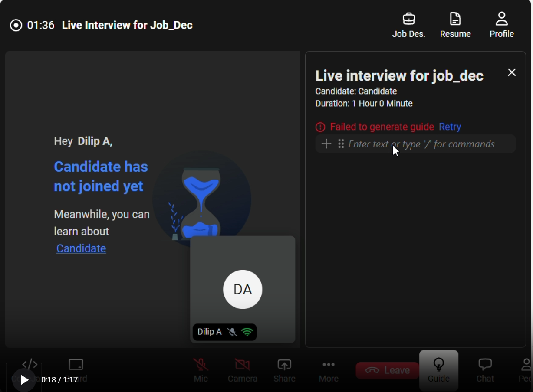Image resolution: width=533 pixels, height=392 pixels.
Task: Click the drag handle beside the guide text field
Action: [x=341, y=144]
